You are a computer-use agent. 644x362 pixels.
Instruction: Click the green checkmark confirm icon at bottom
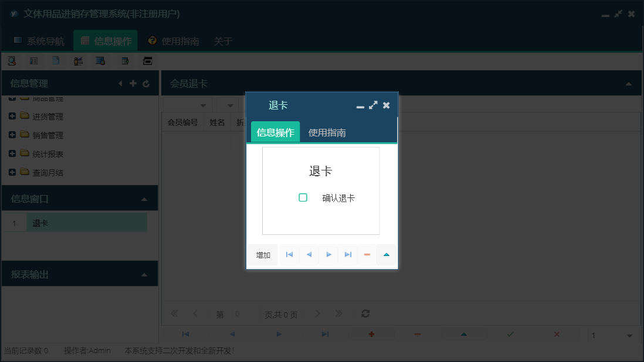[510, 334]
